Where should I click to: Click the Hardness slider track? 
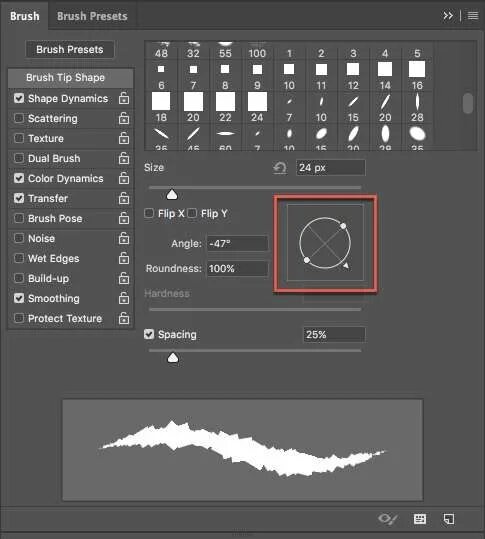point(255,309)
